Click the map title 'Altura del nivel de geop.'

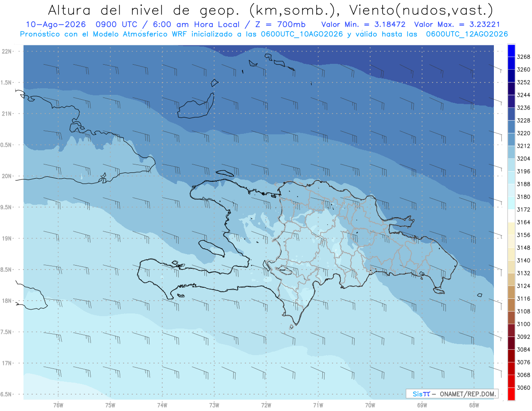144,10
